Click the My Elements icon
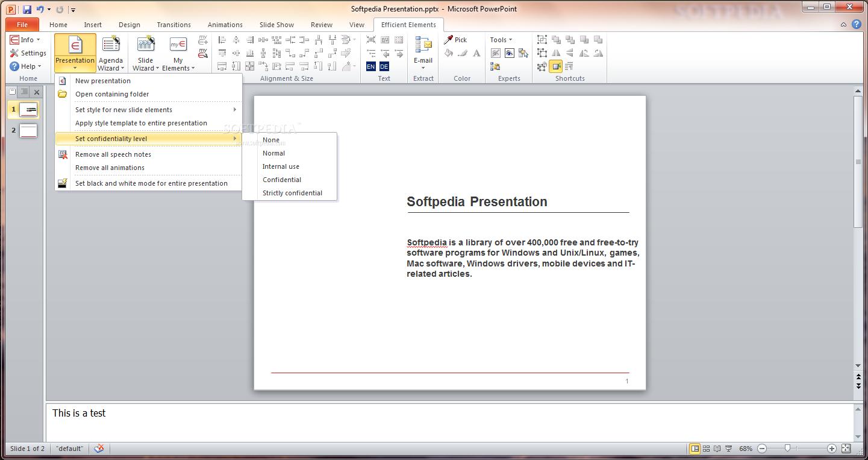 (178, 44)
